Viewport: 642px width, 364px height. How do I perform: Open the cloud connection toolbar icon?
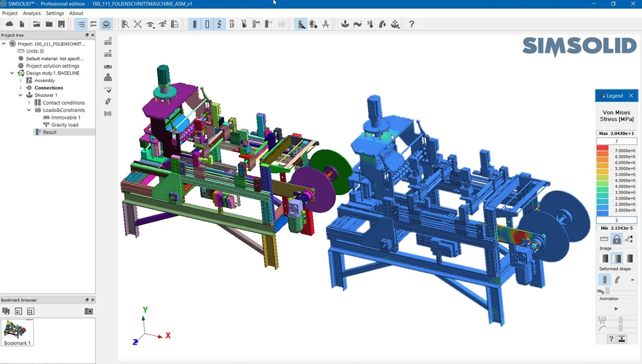[x=10, y=24]
